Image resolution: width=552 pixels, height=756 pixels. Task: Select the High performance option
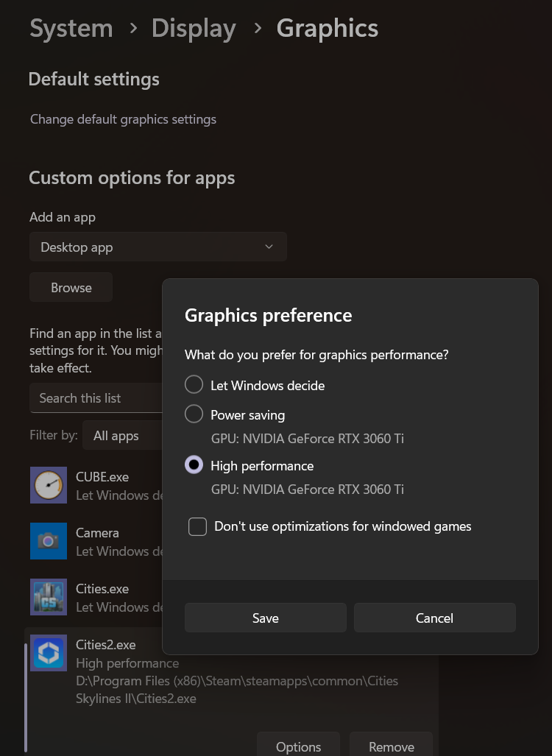point(194,464)
